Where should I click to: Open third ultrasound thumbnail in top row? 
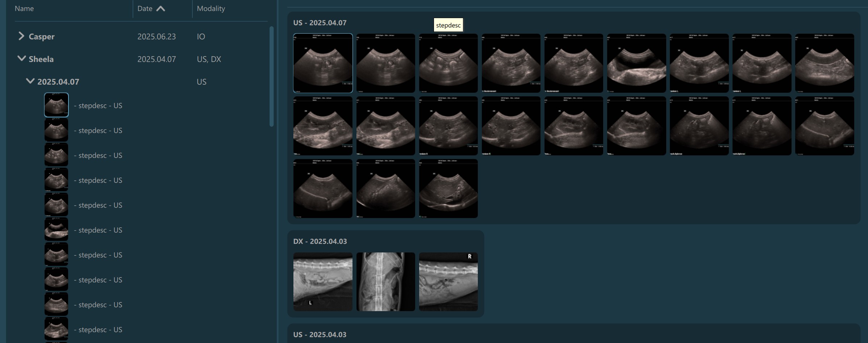pos(448,63)
